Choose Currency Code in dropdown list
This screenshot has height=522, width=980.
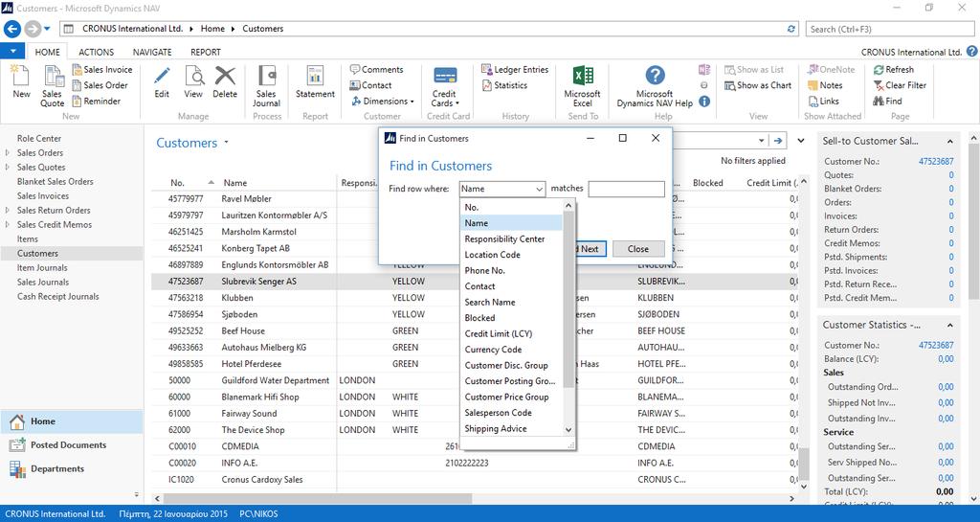click(511, 350)
